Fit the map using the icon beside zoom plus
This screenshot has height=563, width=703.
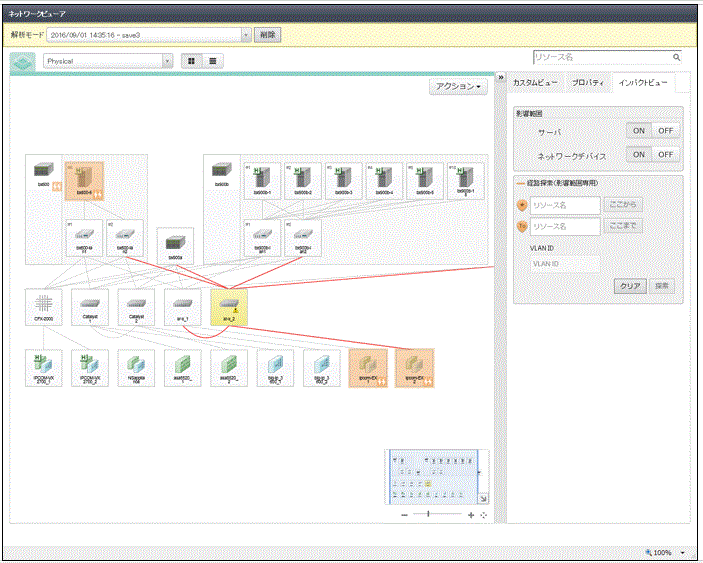483,515
